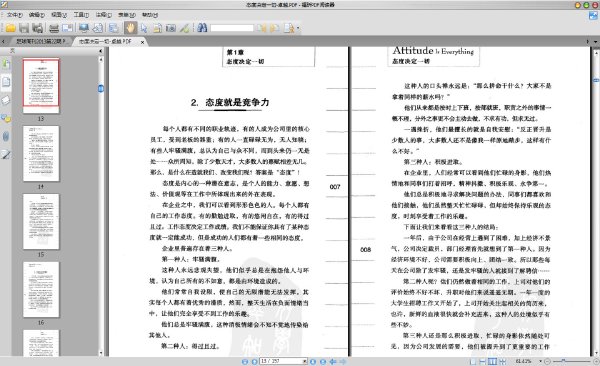Screen dimensions: 600x366
Task: Open the Forms menu
Action: click(x=127, y=15)
